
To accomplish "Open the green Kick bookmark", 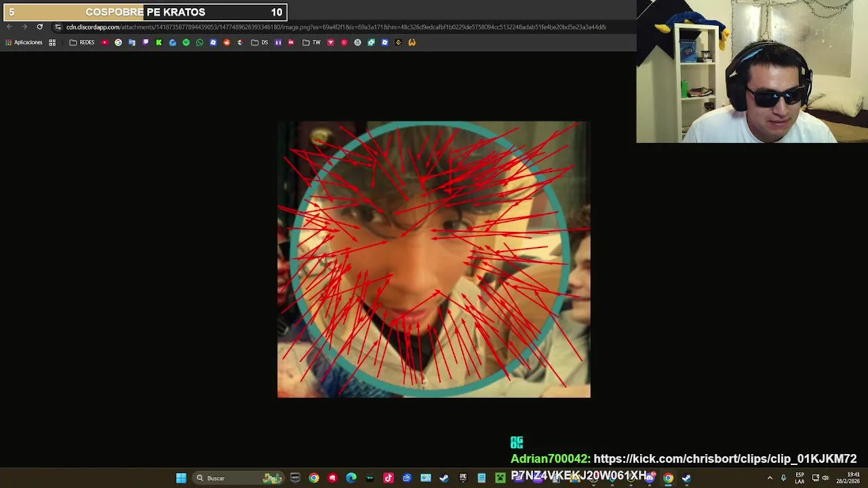I will pos(159,42).
